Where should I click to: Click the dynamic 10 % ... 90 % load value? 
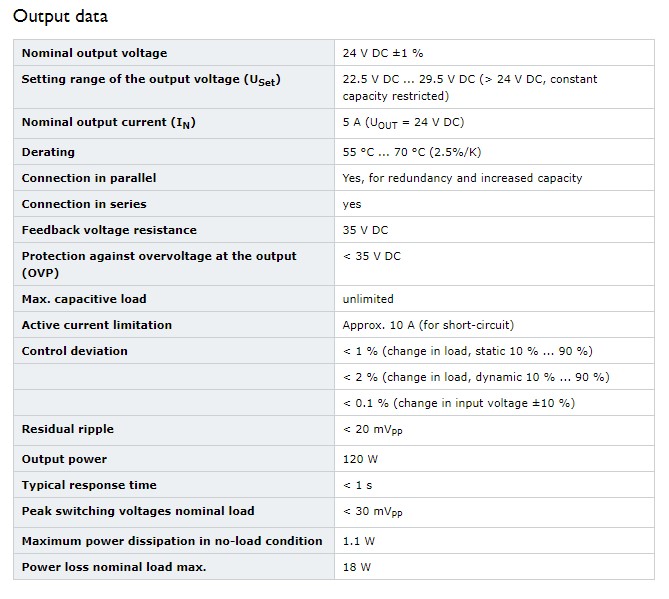476,377
